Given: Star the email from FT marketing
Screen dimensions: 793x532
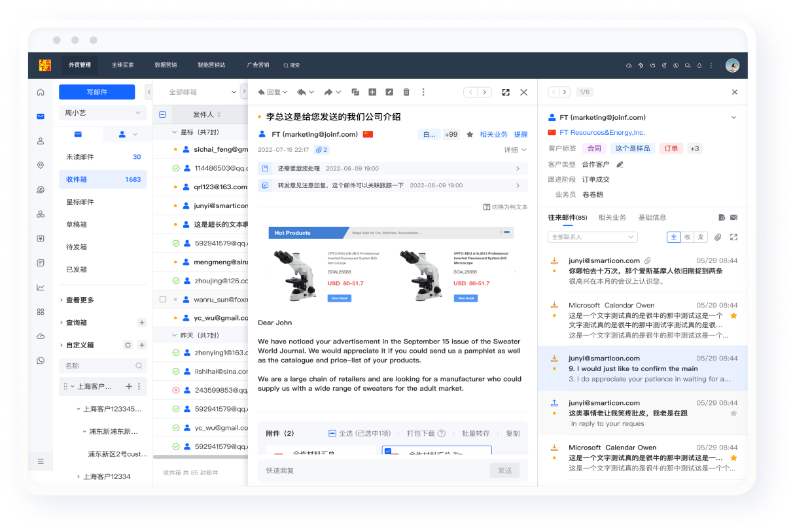Looking at the screenshot, I should click(469, 134).
